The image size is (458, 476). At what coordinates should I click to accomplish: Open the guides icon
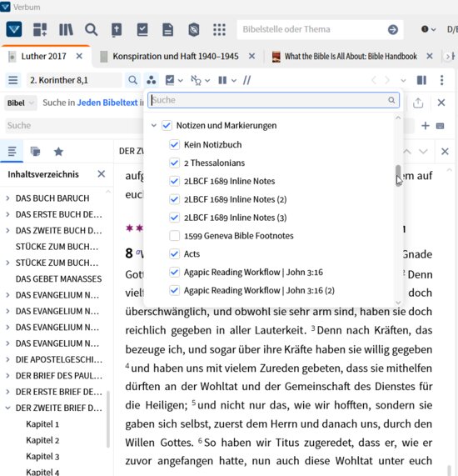[x=193, y=29]
